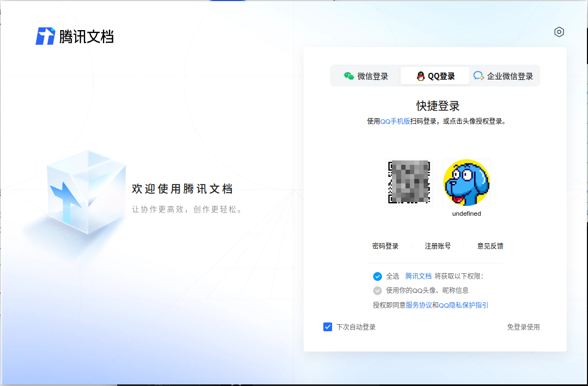Switch to the 微信登录 tab
Viewport: 588px width, 386px height.
coord(366,76)
